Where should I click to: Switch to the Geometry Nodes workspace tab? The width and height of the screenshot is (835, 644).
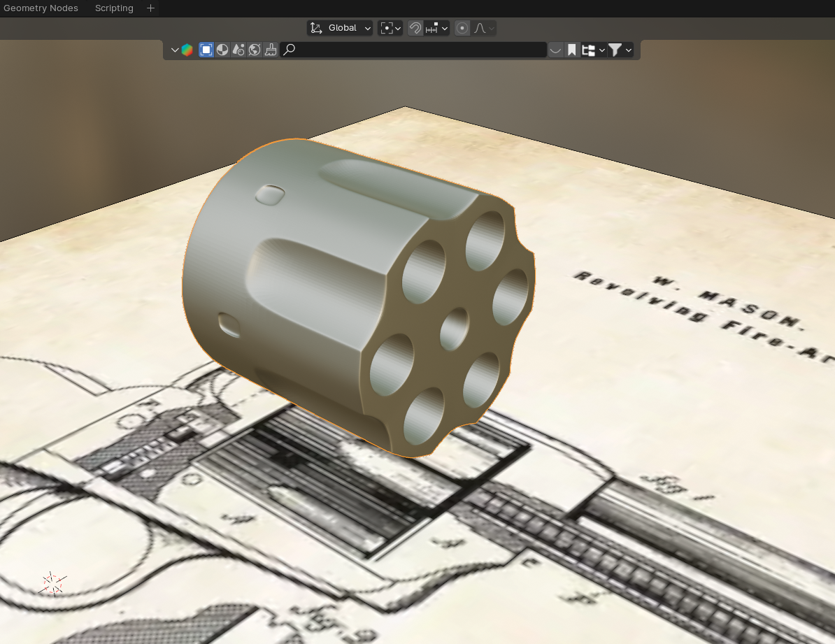(41, 8)
